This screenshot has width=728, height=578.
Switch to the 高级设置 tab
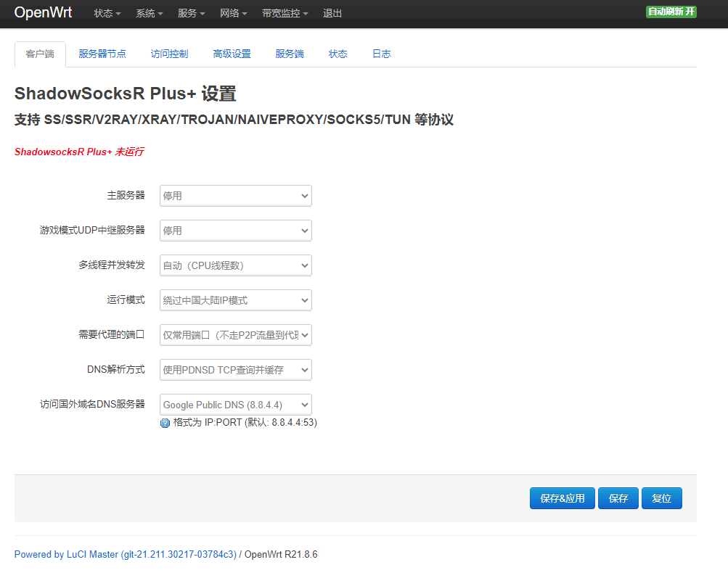point(232,54)
